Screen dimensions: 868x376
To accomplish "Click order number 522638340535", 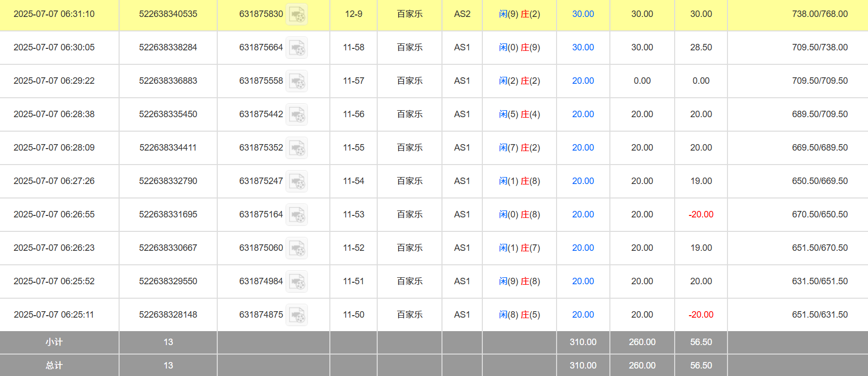I will [x=168, y=14].
